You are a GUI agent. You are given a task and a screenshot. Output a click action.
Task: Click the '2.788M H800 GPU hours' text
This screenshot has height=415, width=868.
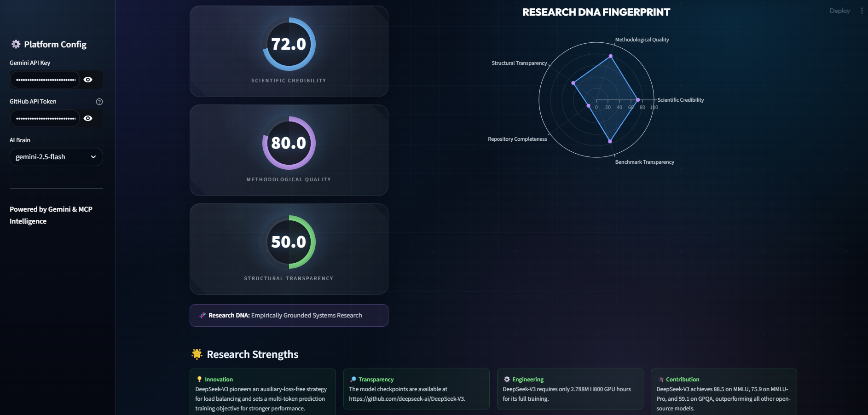pyautogui.click(x=601, y=389)
